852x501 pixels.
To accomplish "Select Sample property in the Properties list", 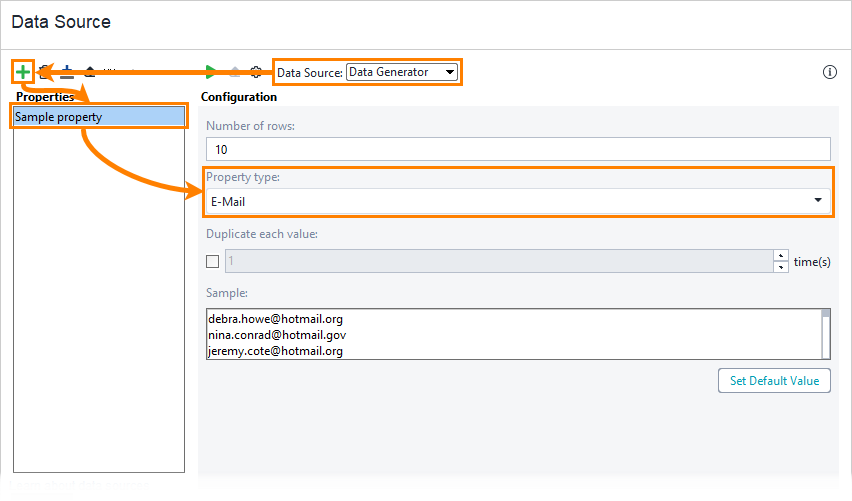I will coord(98,117).
